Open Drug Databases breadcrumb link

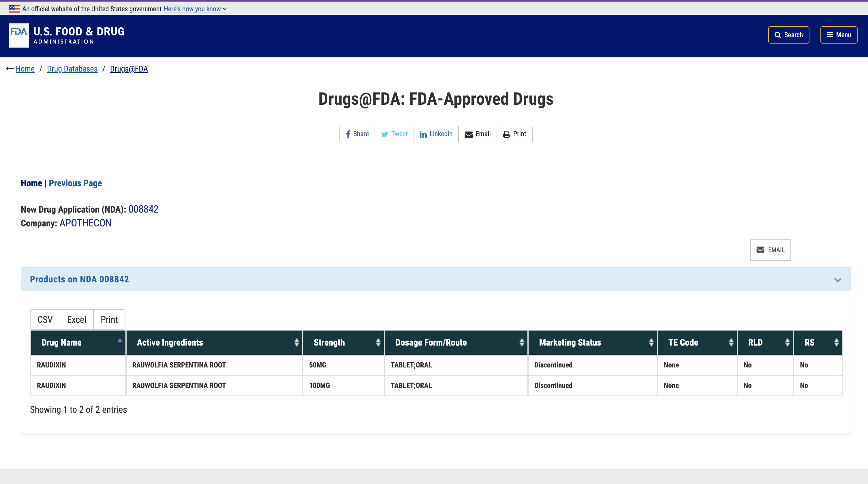pyautogui.click(x=72, y=69)
